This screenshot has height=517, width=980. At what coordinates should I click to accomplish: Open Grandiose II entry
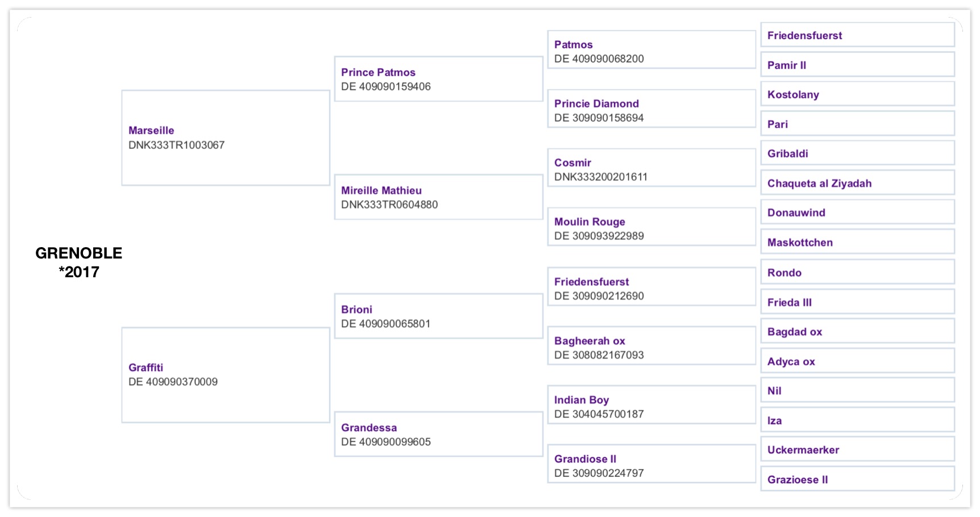pyautogui.click(x=585, y=460)
